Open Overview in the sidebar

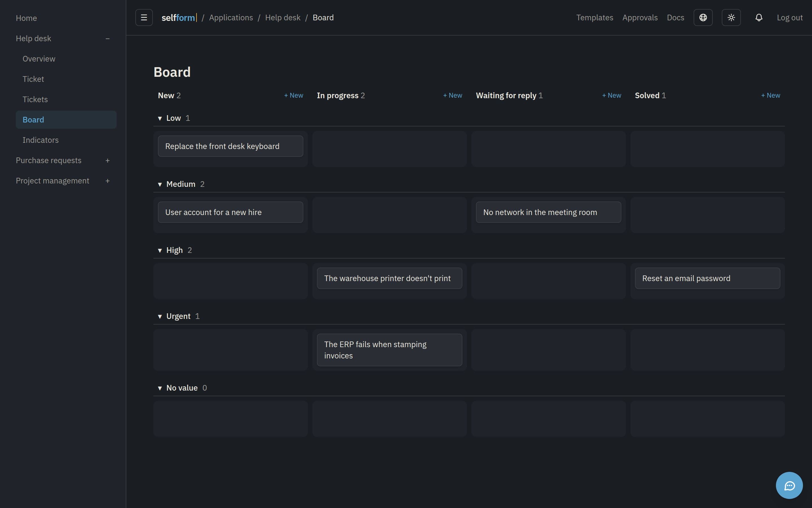click(x=39, y=59)
